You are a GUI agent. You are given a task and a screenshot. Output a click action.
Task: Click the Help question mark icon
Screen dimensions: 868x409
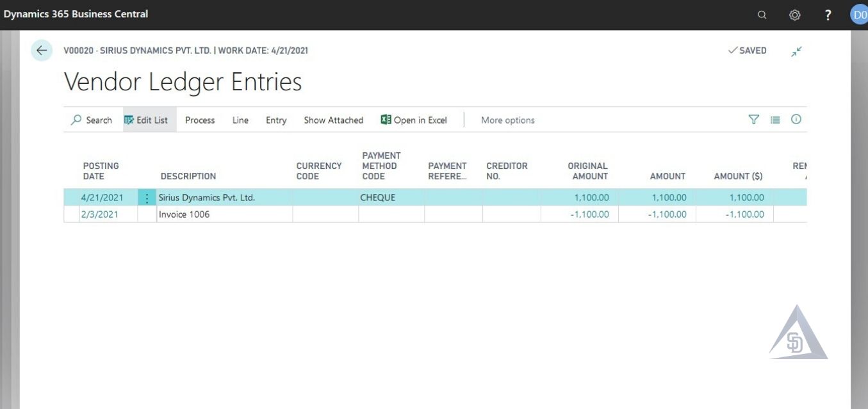click(x=828, y=14)
